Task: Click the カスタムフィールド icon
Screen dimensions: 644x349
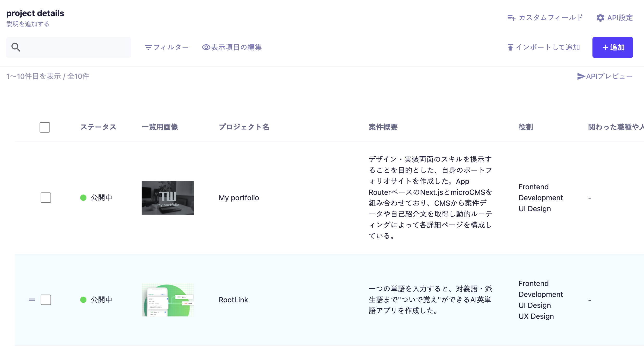Action: (x=512, y=18)
